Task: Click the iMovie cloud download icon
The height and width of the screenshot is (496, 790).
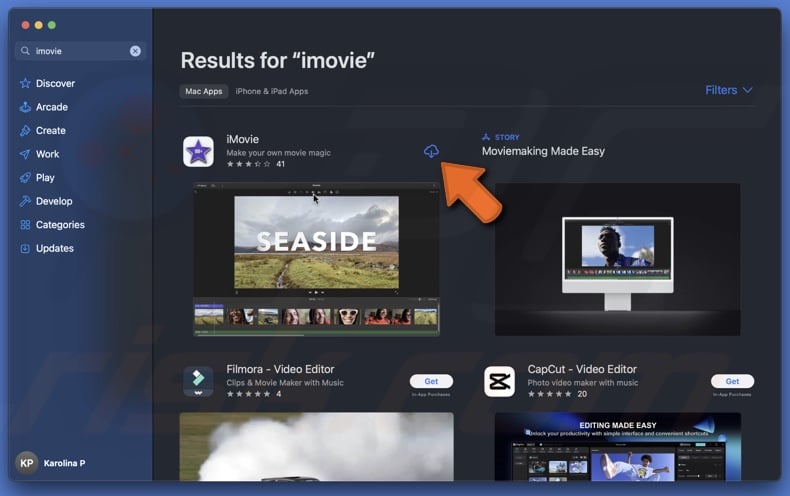Action: tap(431, 151)
